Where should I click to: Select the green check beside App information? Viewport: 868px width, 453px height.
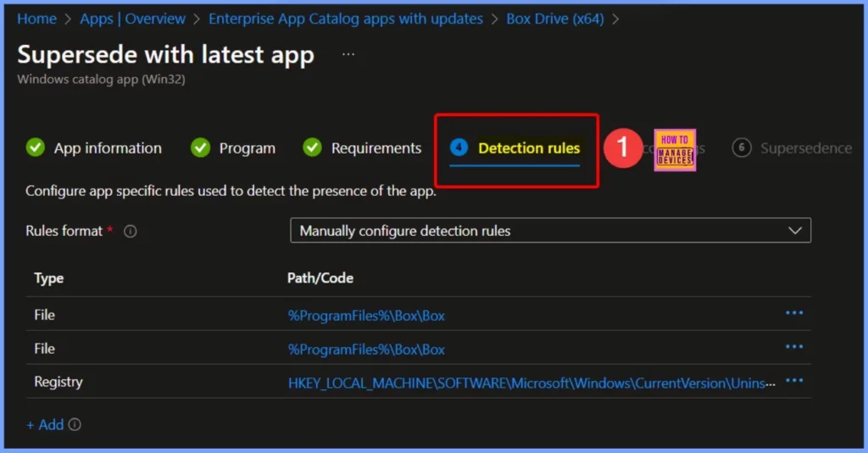[36, 148]
